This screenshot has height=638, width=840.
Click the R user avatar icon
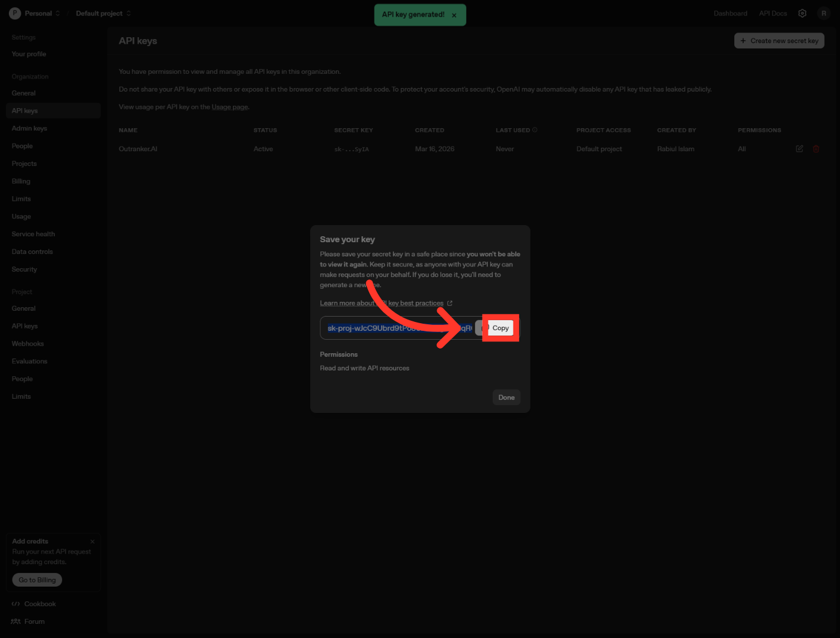(x=823, y=14)
